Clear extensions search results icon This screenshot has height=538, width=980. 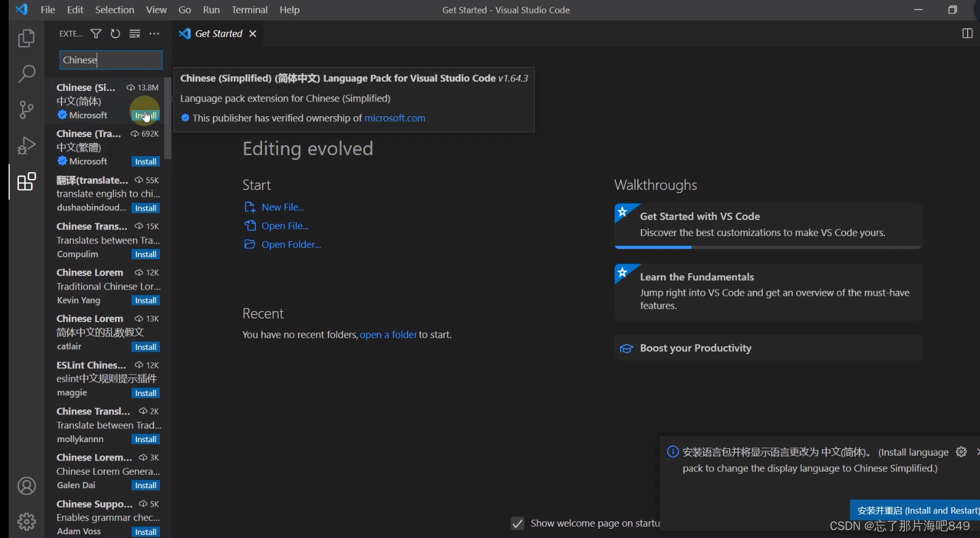click(135, 34)
